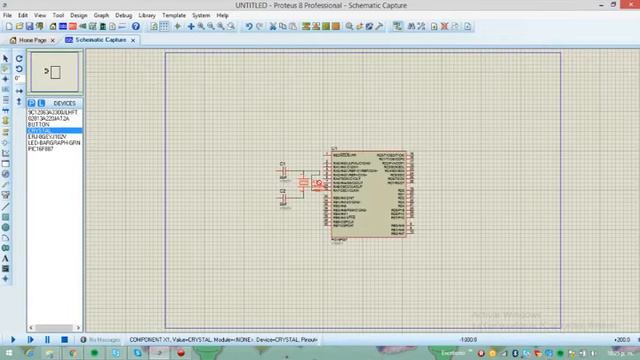Click the red PCB Layout toolbar icon
The image size is (640, 360).
(73, 27)
